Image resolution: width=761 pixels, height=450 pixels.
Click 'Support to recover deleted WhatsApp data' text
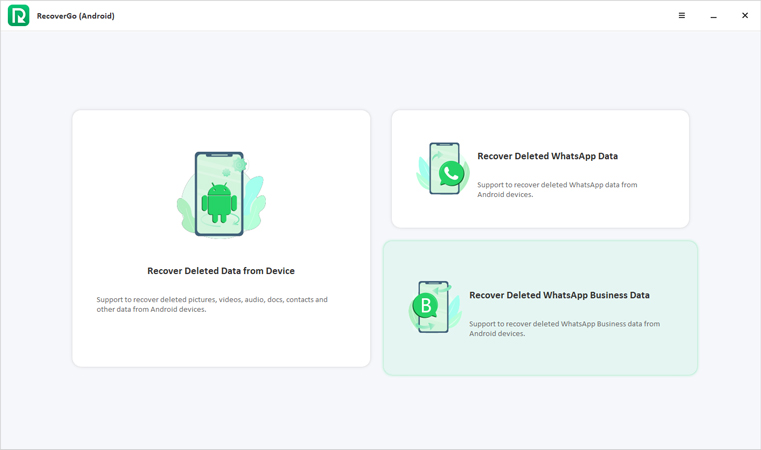[557, 189]
